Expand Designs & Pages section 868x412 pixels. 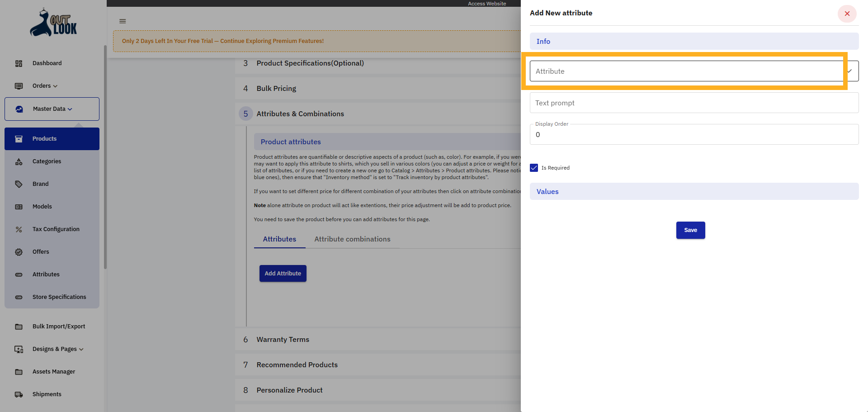coord(58,349)
